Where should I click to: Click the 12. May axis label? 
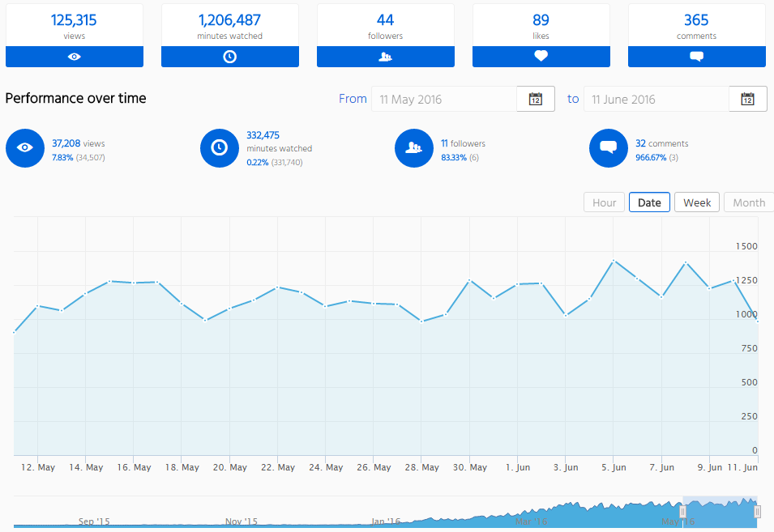pos(38,467)
